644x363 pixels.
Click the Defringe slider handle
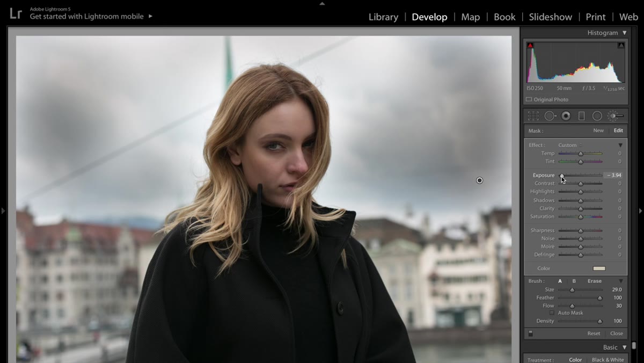pos(581,255)
